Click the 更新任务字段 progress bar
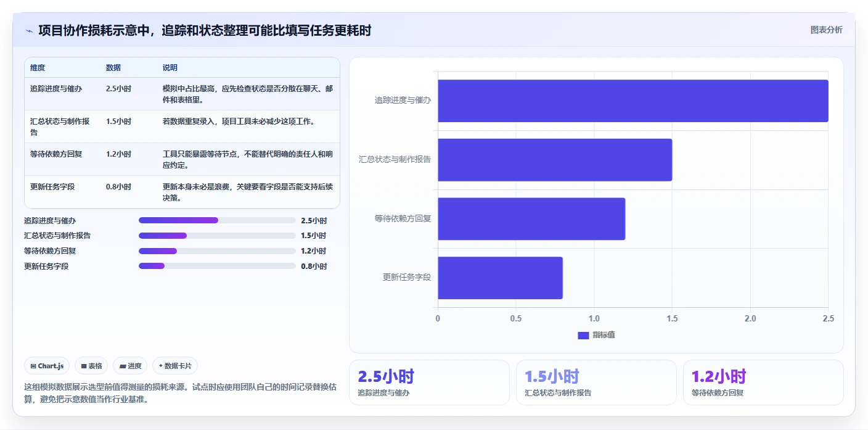 point(217,266)
